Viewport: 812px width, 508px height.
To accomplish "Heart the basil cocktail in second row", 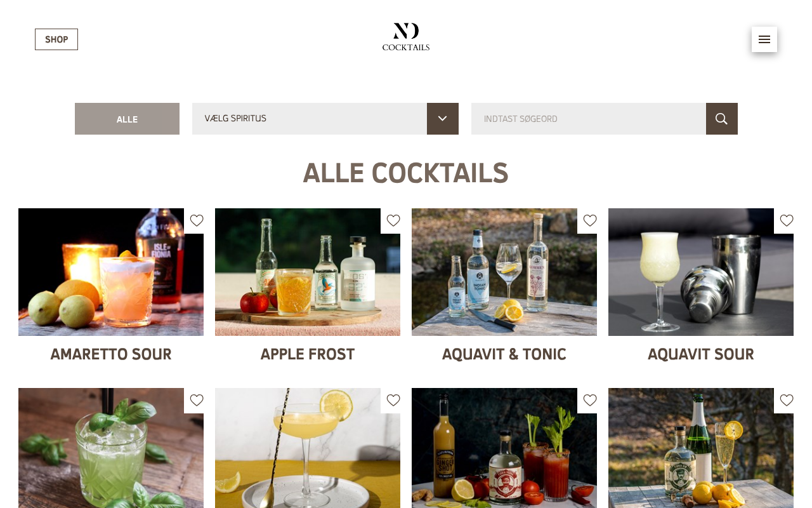I will (x=197, y=400).
